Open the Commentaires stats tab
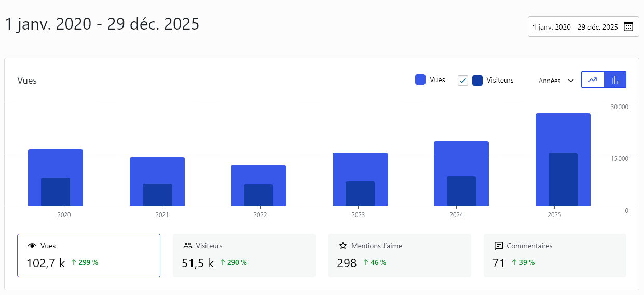The width and height of the screenshot is (644, 295). pos(555,256)
